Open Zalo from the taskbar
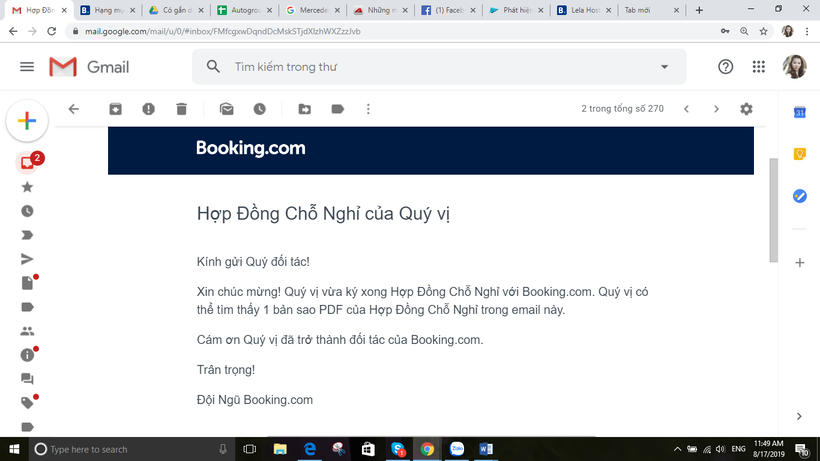 click(x=457, y=449)
